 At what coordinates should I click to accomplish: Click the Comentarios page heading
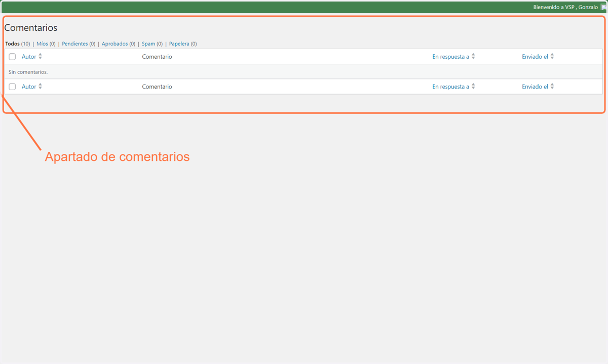(x=31, y=28)
